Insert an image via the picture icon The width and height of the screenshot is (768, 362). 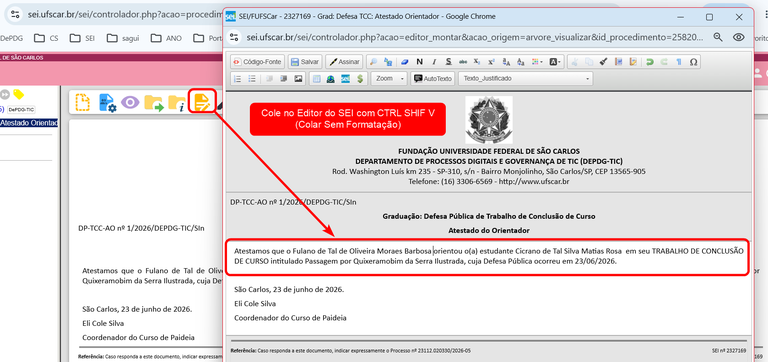click(298, 78)
